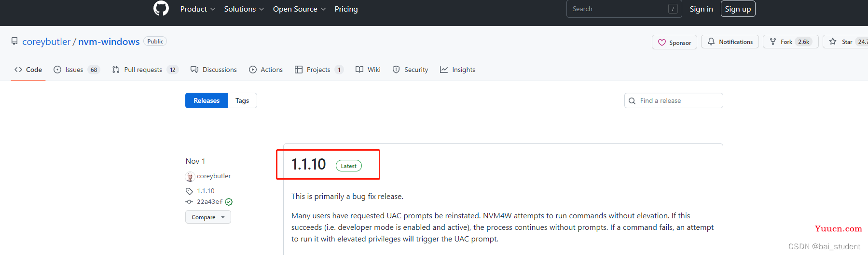Click the star icon in Star button
Viewport: 868px width, 255px height.
point(833,42)
